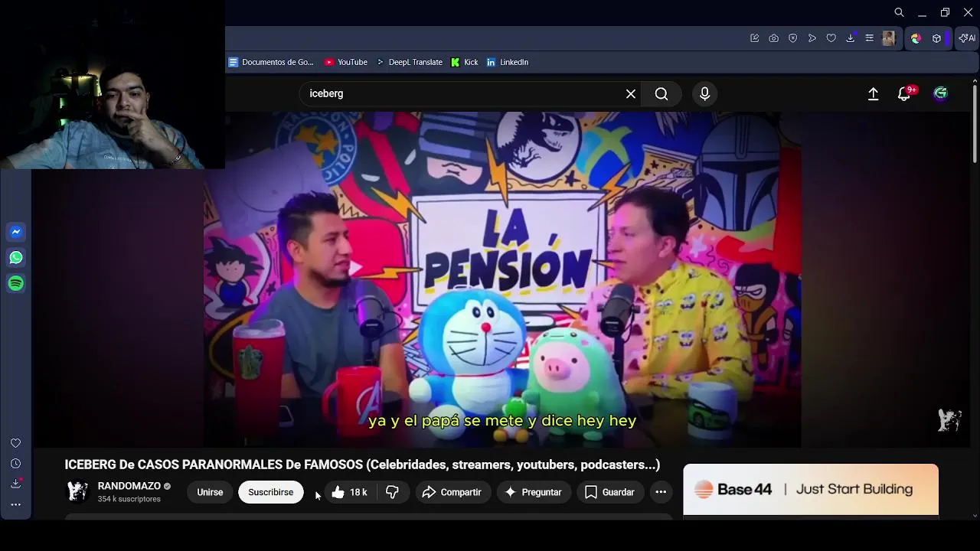Add page to bookmarks via toolbar heart

[831, 38]
